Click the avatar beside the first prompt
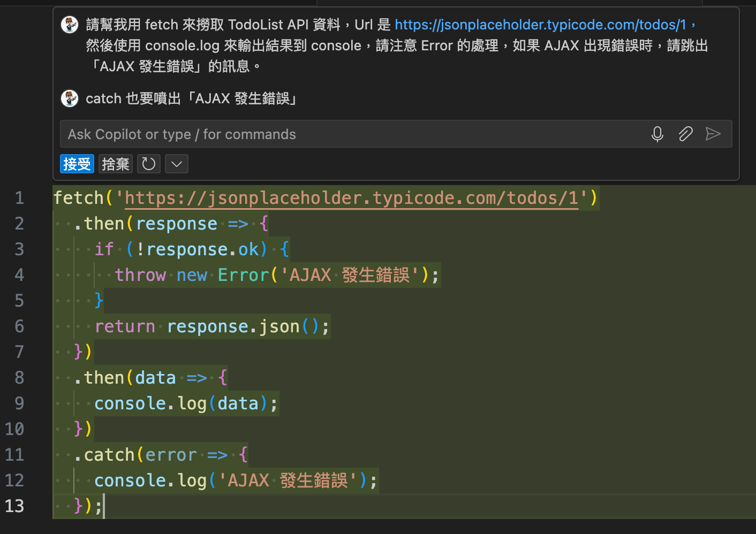 (70, 25)
